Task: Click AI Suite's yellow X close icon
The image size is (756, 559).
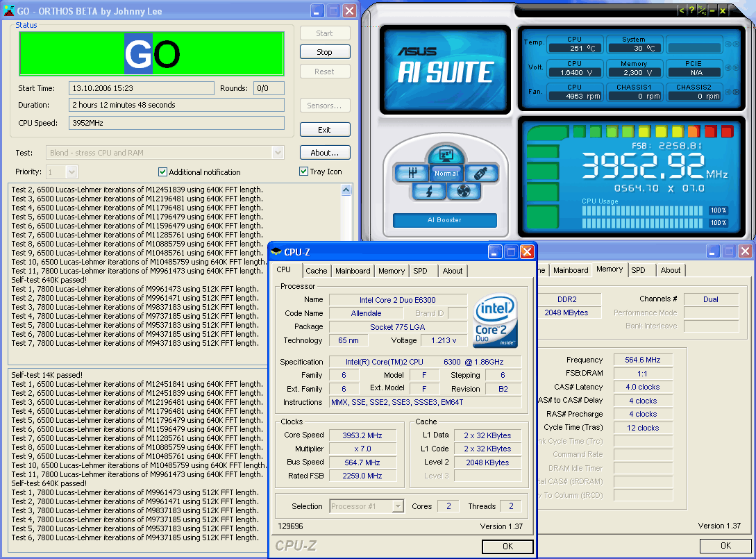Action: 722,10
